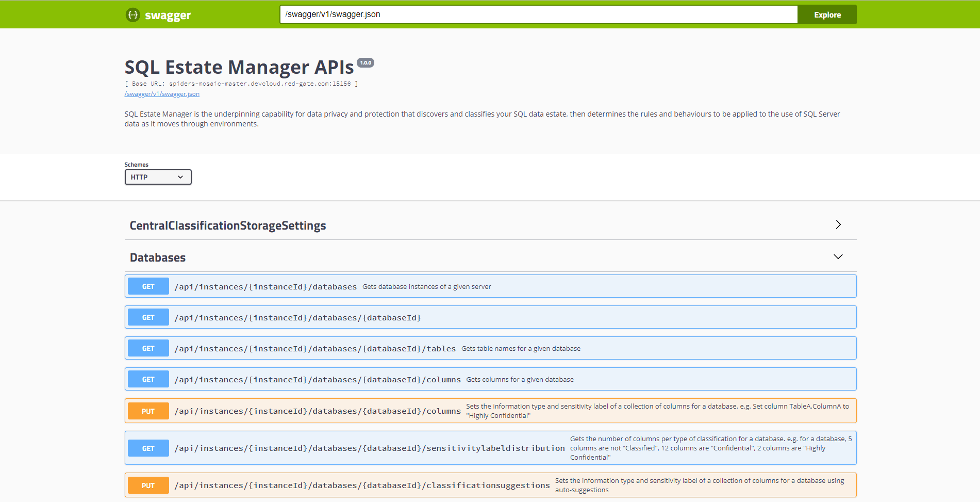The width and height of the screenshot is (980, 502).
Task: Click the 1.0.0 version badge
Action: (366, 62)
